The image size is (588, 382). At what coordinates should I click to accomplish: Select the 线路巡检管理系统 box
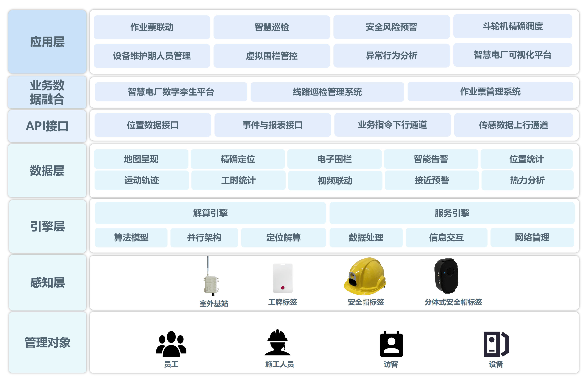pos(327,92)
